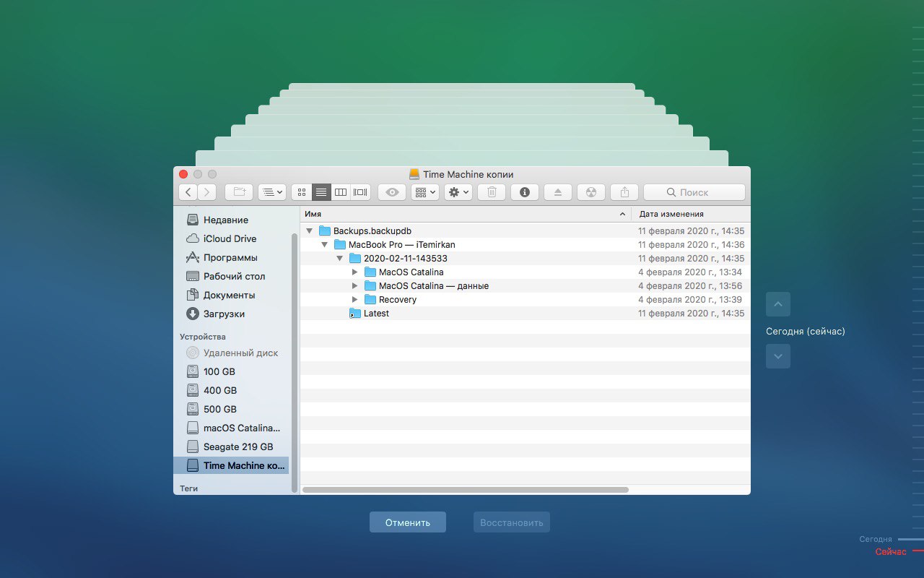Go back with the toolbar back arrow
This screenshot has height=578, width=924.
pyautogui.click(x=188, y=192)
